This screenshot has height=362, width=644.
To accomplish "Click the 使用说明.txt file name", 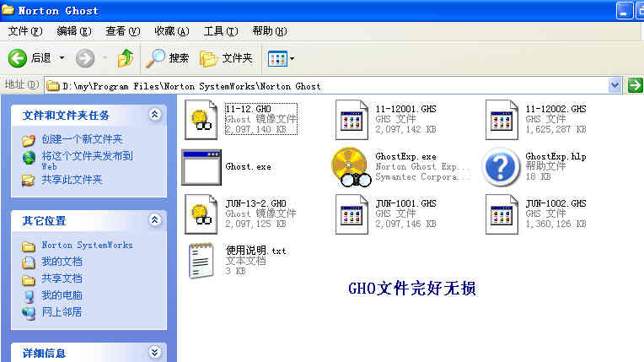I will pos(256,251).
